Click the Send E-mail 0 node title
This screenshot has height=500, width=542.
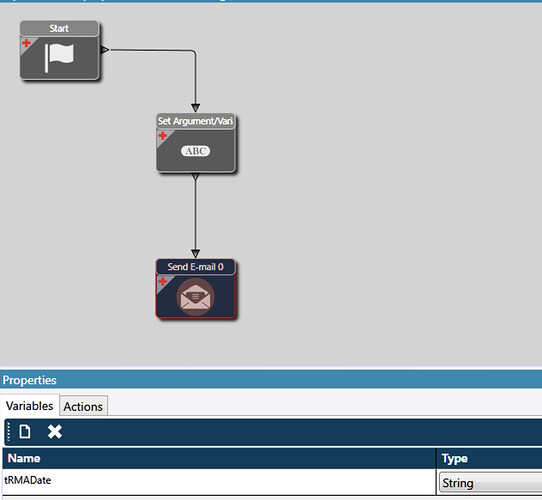click(196, 267)
